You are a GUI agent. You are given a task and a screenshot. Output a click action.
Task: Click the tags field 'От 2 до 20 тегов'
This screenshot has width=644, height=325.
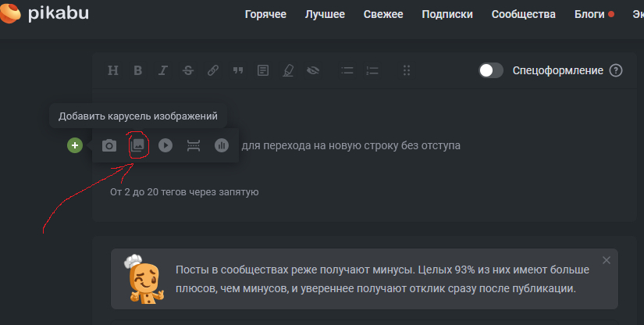184,192
